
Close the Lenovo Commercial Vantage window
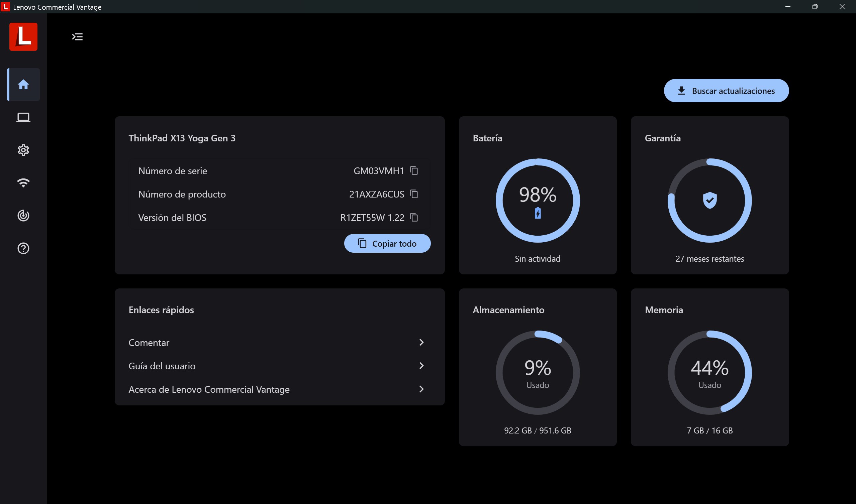842,6
